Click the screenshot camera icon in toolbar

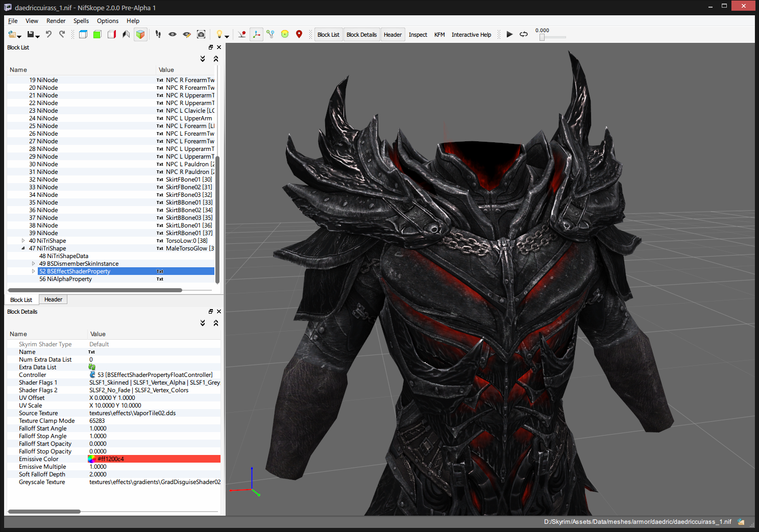point(201,34)
